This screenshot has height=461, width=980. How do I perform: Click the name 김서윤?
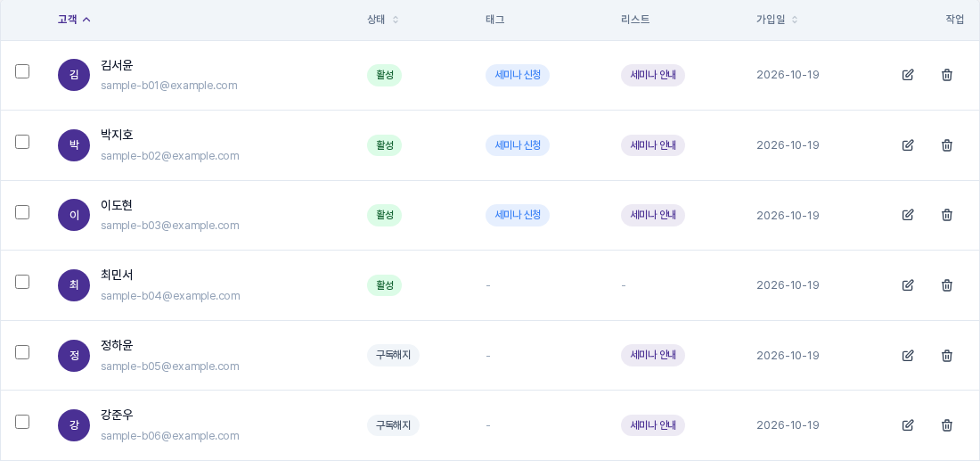[117, 65]
